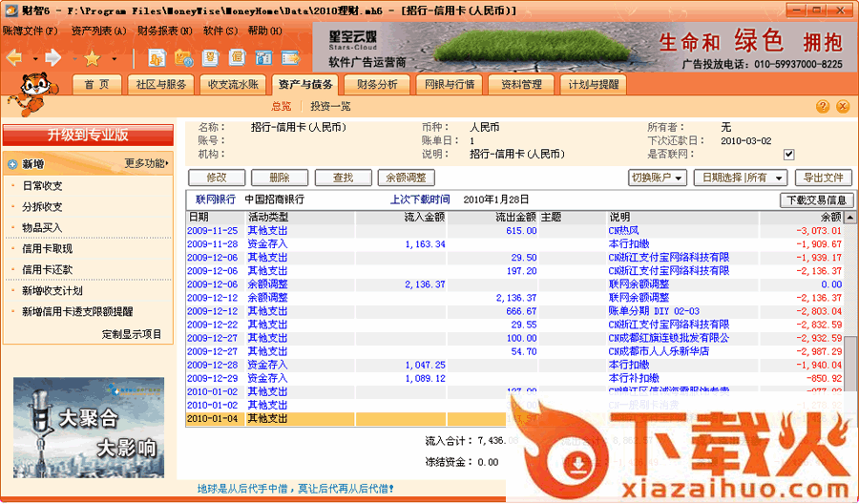
Task: Click the 查找 button
Action: click(343, 178)
